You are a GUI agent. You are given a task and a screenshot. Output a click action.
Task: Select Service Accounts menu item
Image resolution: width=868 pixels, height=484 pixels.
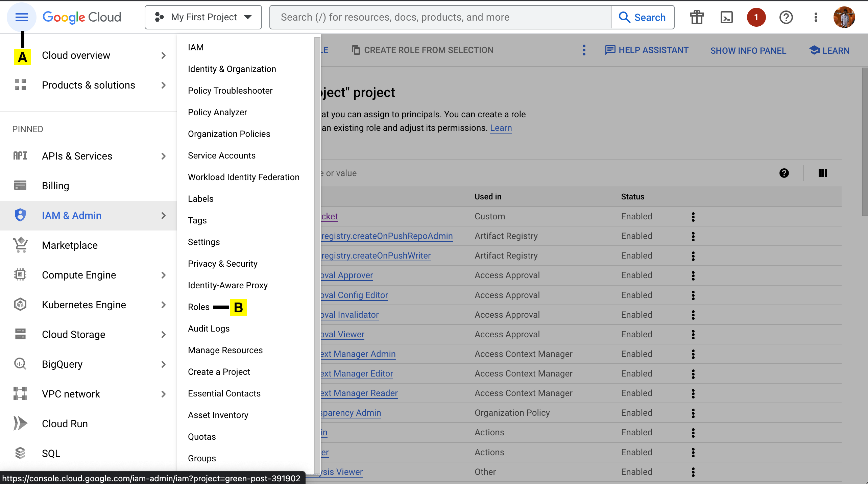(221, 155)
